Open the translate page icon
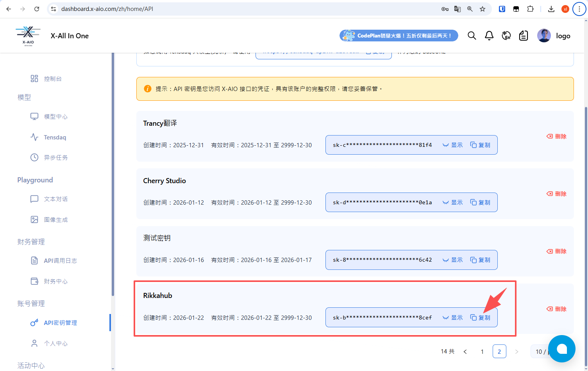588x371 pixels. point(457,9)
